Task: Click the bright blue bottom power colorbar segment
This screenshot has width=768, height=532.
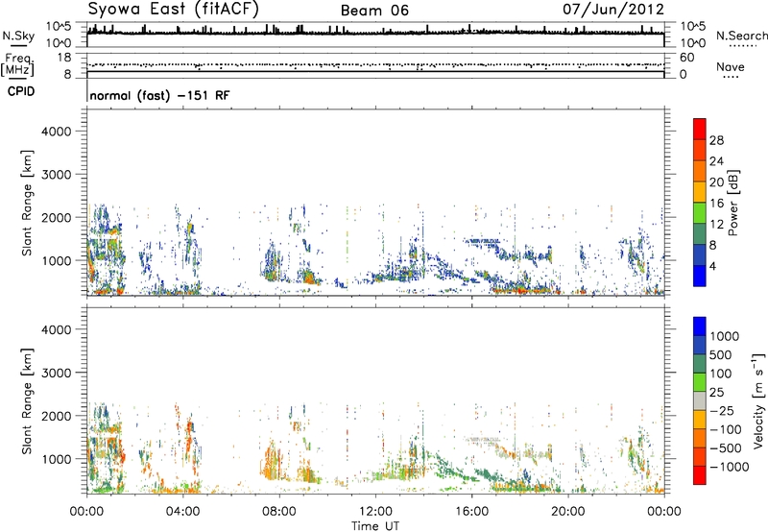Action: (x=700, y=276)
